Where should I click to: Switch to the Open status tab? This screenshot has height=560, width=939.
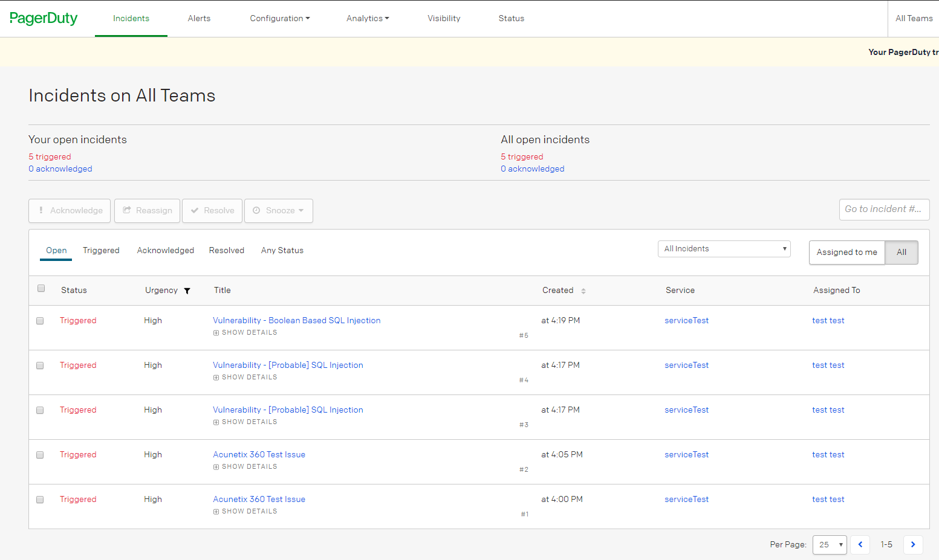coord(56,251)
